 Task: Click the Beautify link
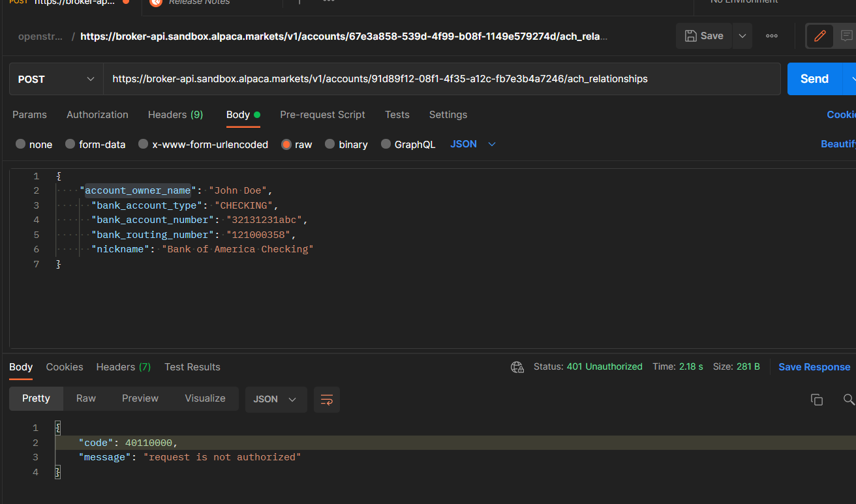pos(838,144)
